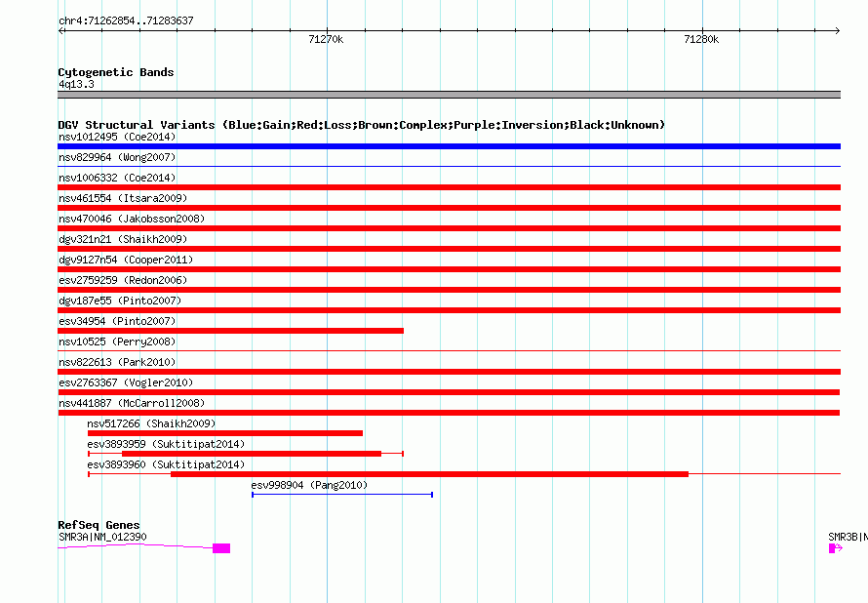868x603 pixels.
Task: Open the esv2763367 (Vogler2010) label
Action: (x=126, y=382)
